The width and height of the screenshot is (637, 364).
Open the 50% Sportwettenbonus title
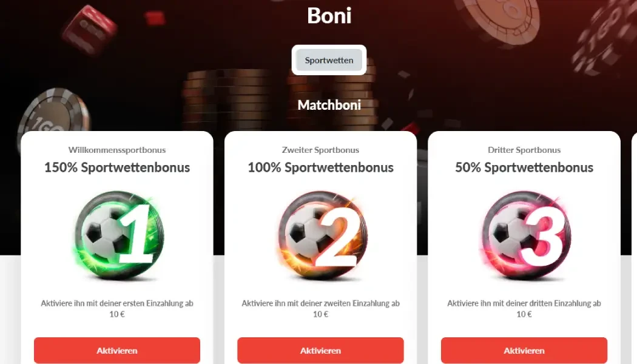tap(524, 167)
